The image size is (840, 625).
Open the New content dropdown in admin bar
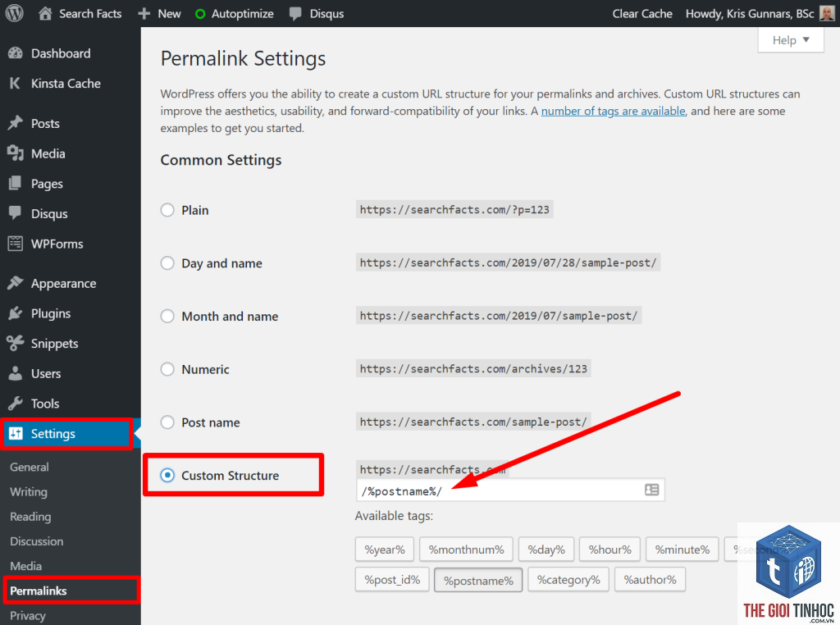coord(159,13)
